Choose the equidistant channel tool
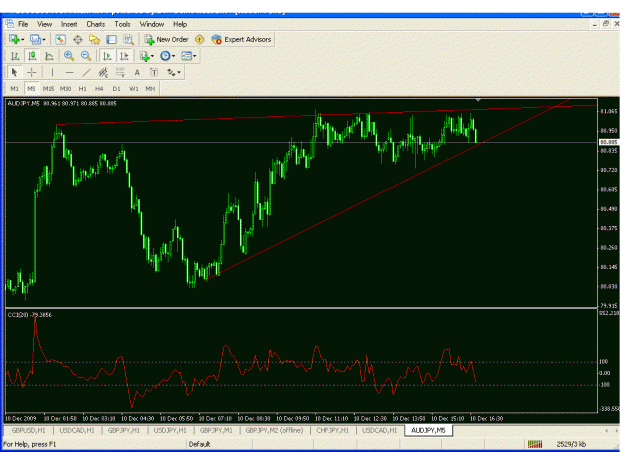The width and height of the screenshot is (625, 452). click(x=103, y=73)
